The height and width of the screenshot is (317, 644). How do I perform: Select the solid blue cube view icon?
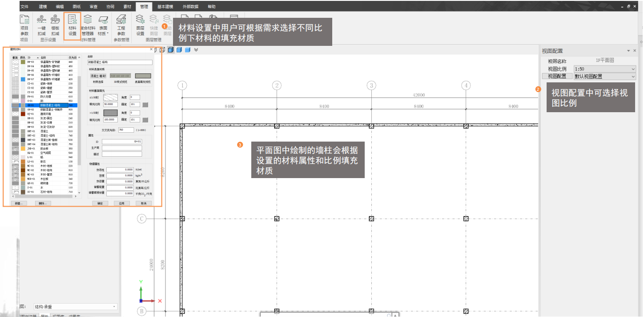click(187, 50)
